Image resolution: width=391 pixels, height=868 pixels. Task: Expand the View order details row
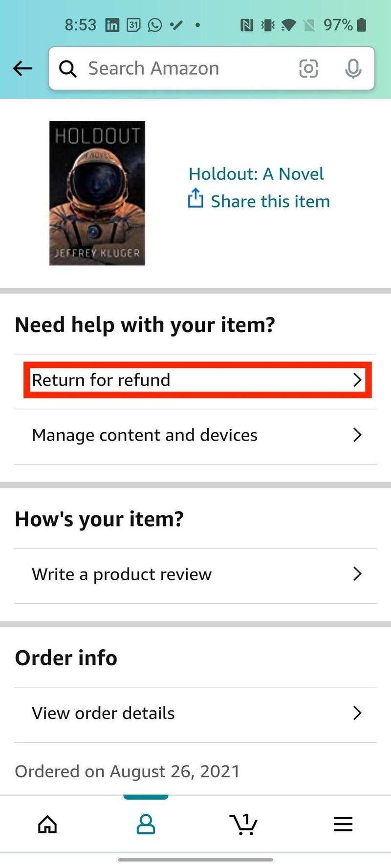357,713
